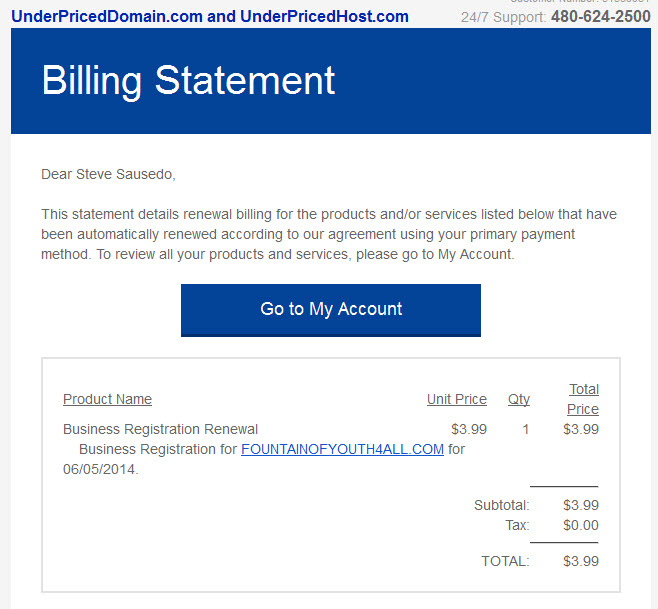Screen dimensions: 658x609
Task: Click the 24/7 Support label
Action: (504, 17)
